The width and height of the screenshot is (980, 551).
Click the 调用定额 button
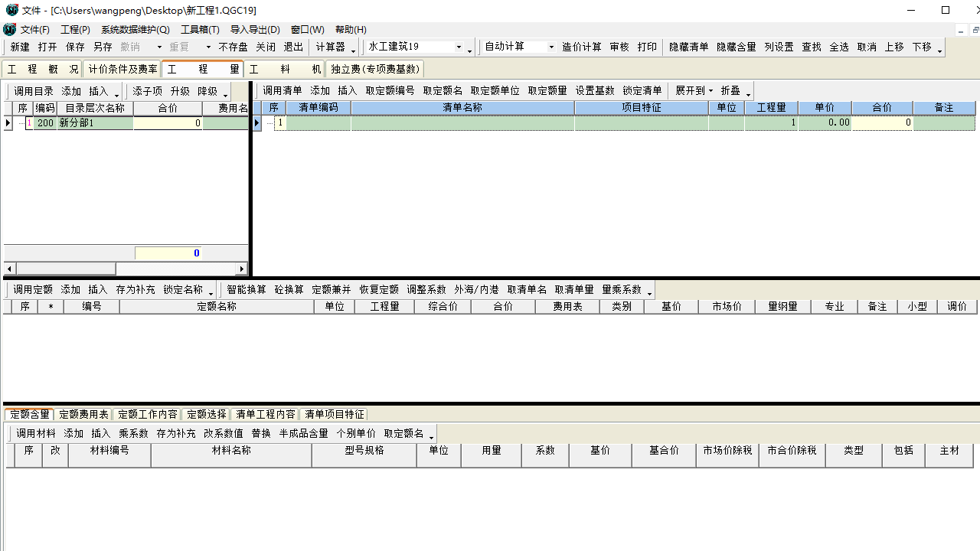33,290
